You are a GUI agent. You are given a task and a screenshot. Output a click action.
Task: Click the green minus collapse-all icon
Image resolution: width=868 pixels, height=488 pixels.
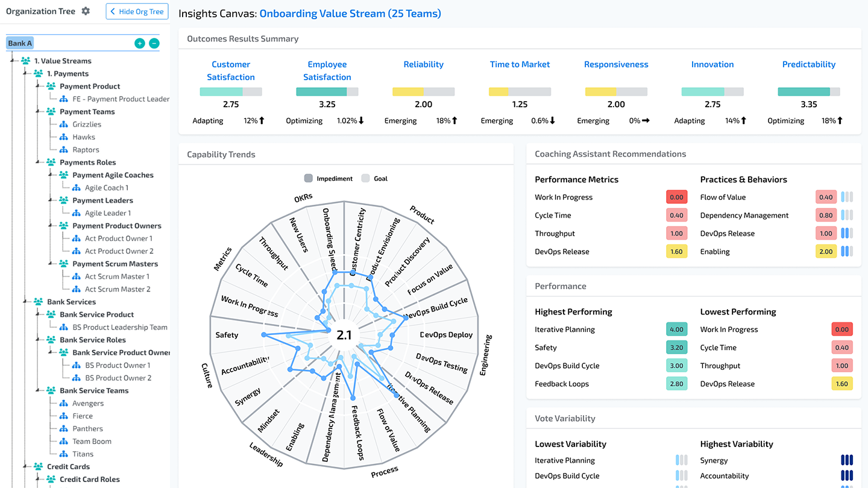[154, 43]
